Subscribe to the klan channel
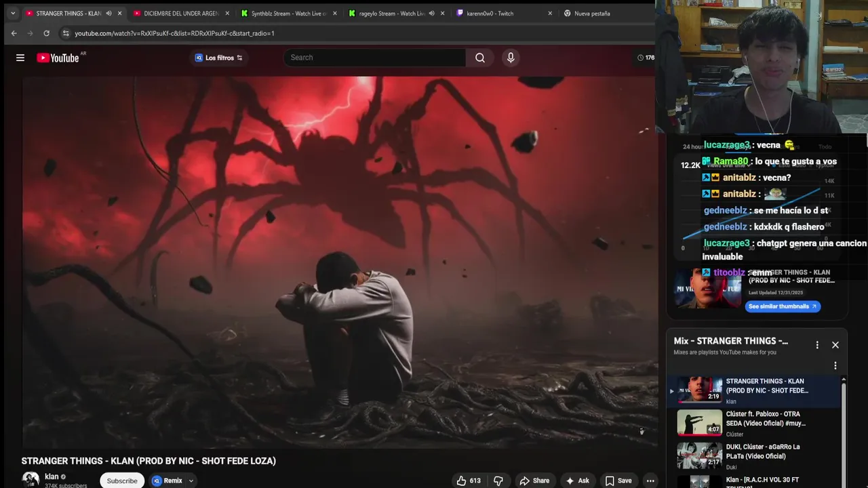This screenshot has height=488, width=868. 122,481
